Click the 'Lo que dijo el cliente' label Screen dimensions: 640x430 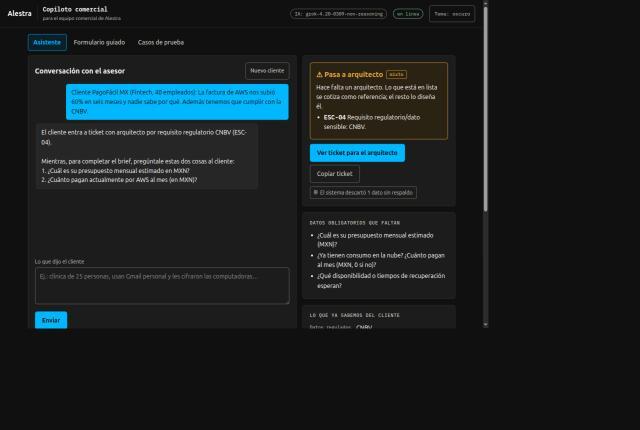coord(60,262)
